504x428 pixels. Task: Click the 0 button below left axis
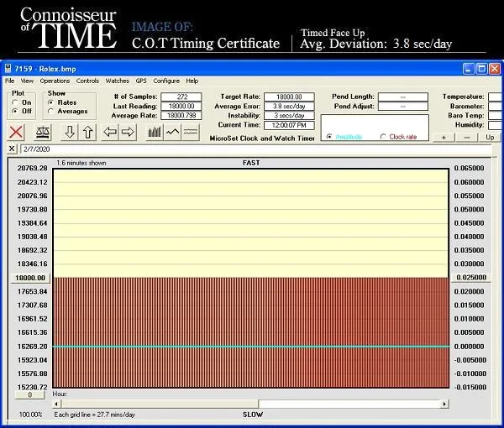click(x=30, y=395)
